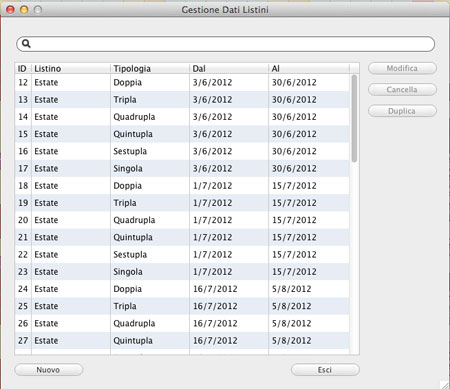Focus the search input field
450x389 pixels.
pos(226,44)
